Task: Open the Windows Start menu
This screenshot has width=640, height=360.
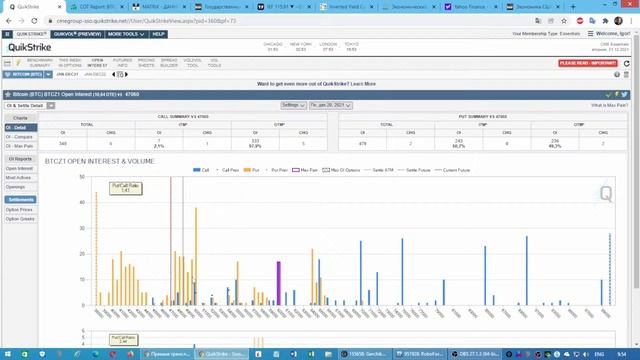Action: (7, 354)
